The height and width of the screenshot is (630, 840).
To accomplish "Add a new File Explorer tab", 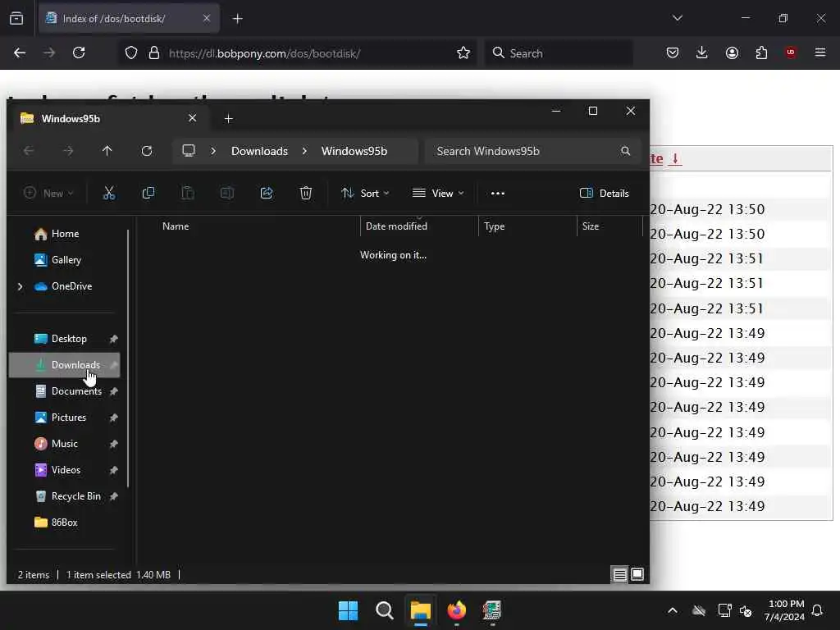I will pyautogui.click(x=229, y=118).
